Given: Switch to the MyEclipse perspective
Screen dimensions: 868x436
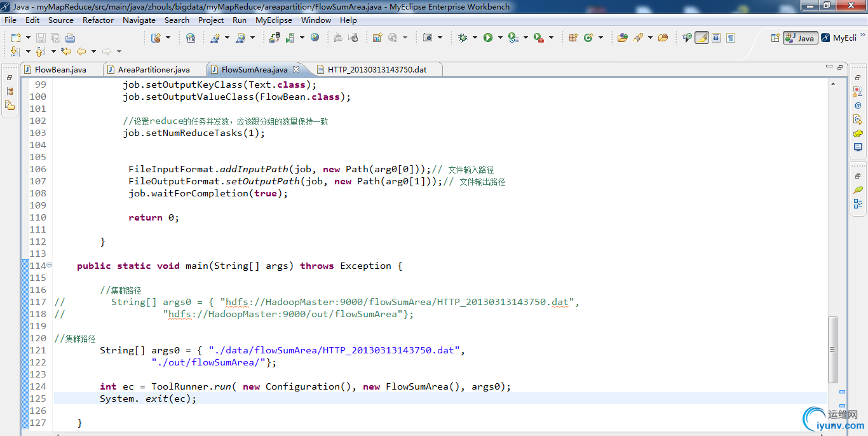Looking at the screenshot, I should tap(839, 38).
